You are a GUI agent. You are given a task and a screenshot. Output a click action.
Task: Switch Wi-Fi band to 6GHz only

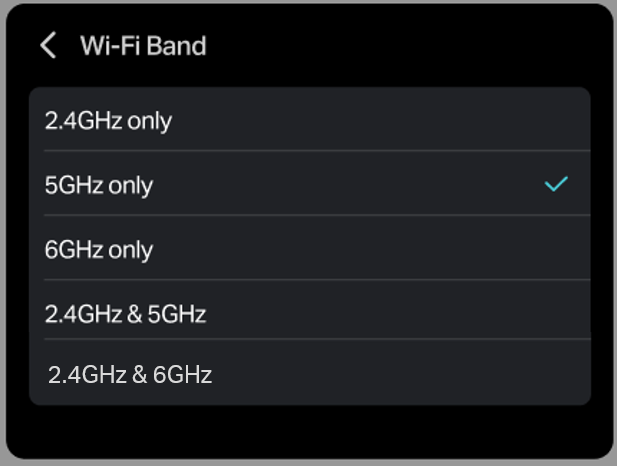click(x=99, y=249)
